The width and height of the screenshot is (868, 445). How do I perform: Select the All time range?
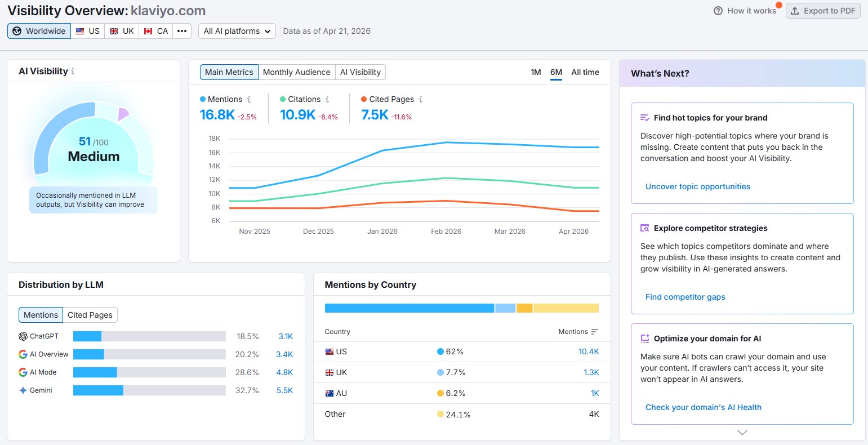(585, 72)
